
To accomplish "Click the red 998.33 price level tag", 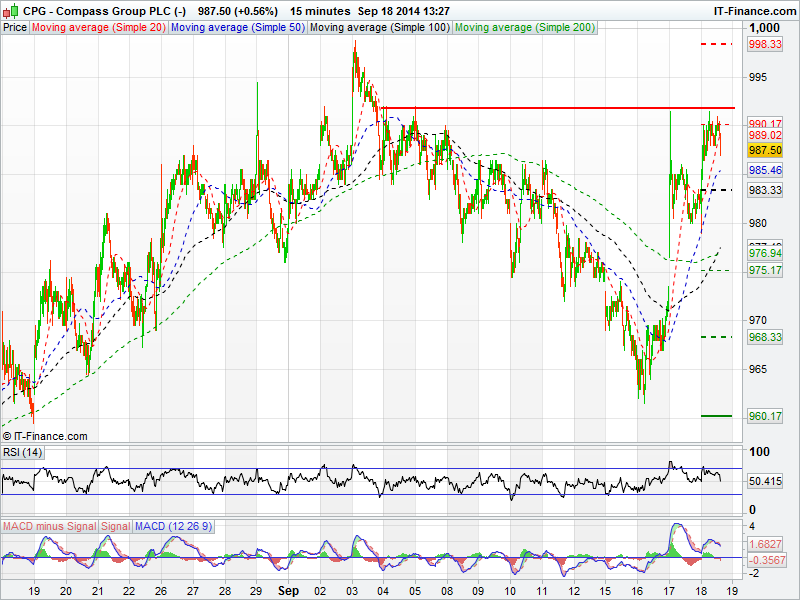I will click(x=765, y=45).
